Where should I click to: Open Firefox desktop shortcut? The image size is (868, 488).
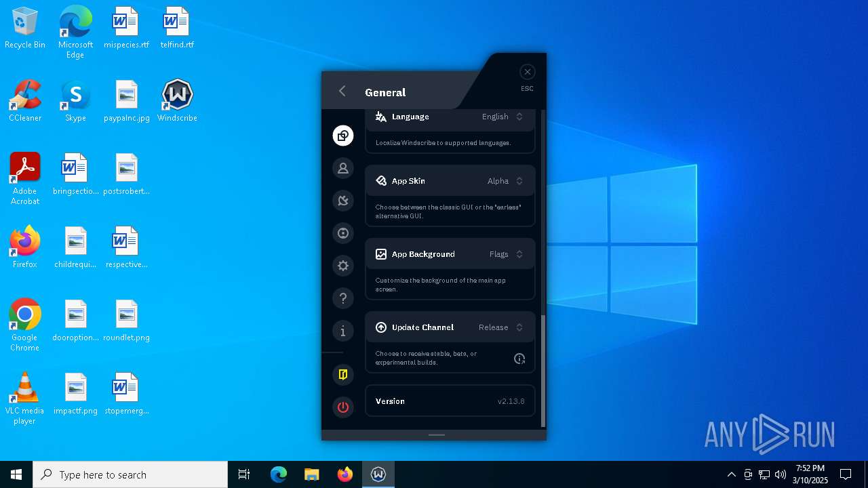(25, 248)
